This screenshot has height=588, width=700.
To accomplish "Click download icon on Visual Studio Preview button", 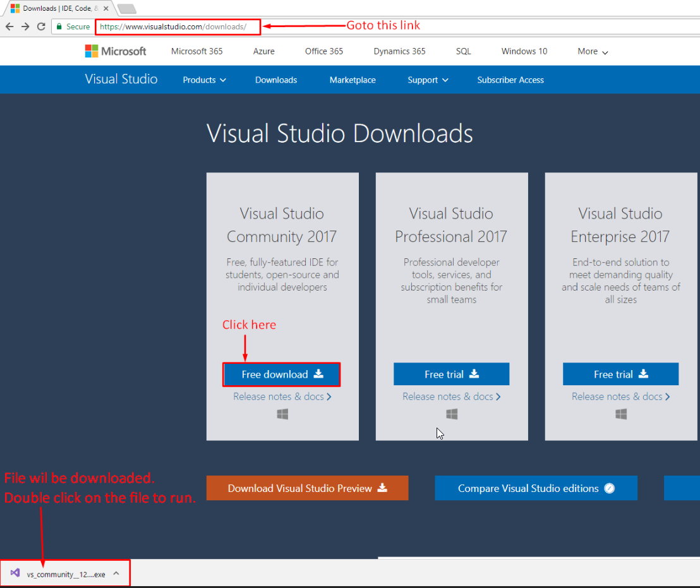I will coord(382,488).
